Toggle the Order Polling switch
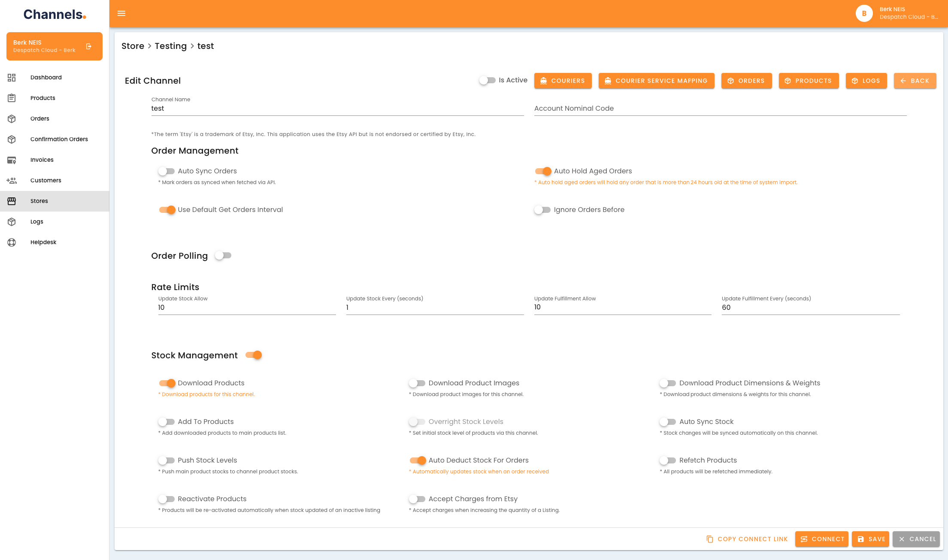 click(223, 256)
